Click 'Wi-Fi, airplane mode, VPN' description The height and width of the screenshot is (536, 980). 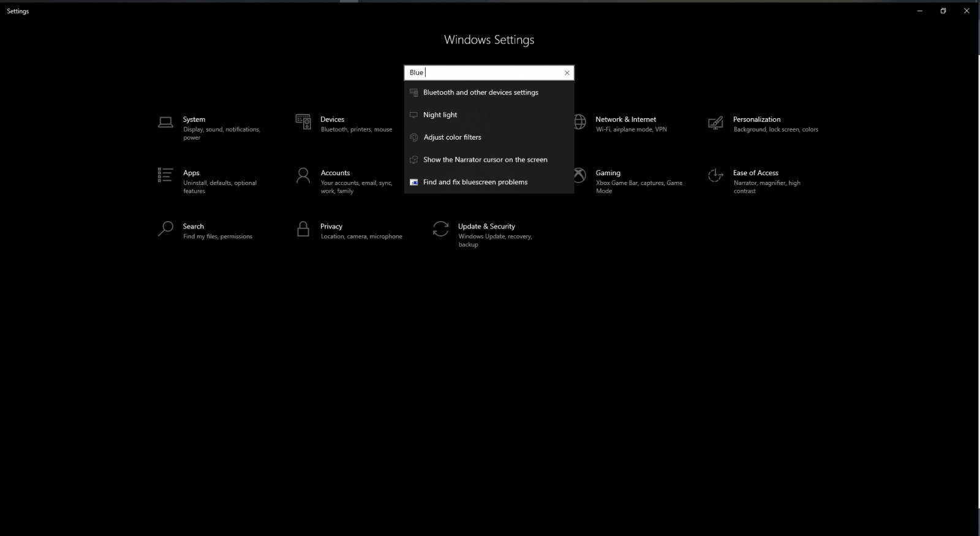(x=631, y=129)
